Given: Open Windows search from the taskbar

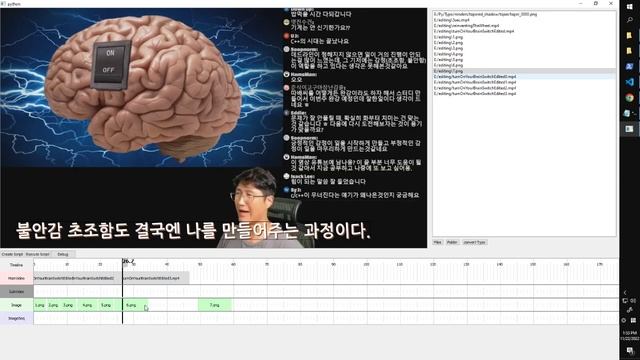Looking at the screenshot, I should click(x=629, y=20).
